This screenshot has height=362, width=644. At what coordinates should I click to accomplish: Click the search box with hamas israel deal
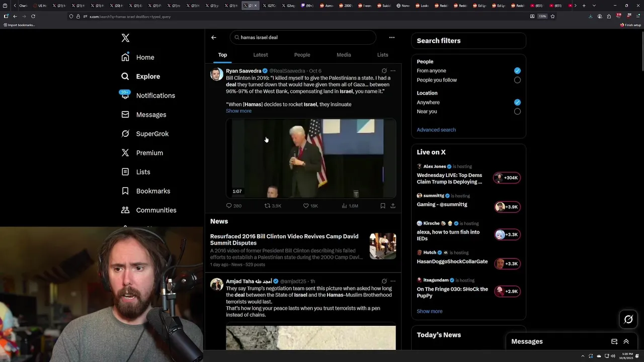click(x=303, y=37)
